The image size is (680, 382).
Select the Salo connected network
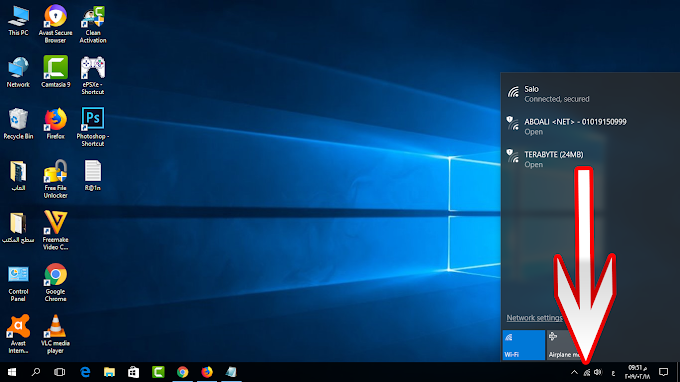pos(590,94)
